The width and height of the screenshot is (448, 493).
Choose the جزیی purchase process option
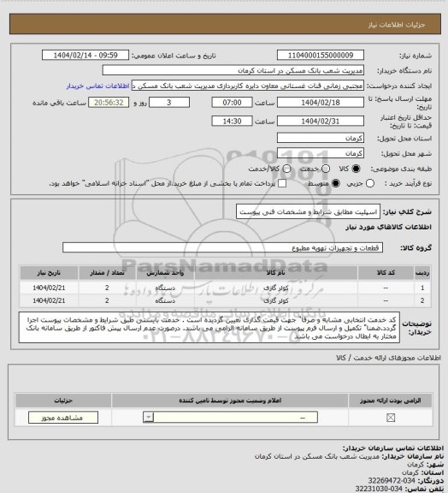click(x=370, y=183)
